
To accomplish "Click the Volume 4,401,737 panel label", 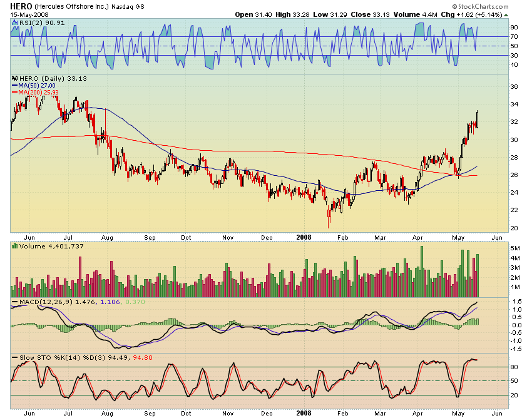I will click(51, 246).
